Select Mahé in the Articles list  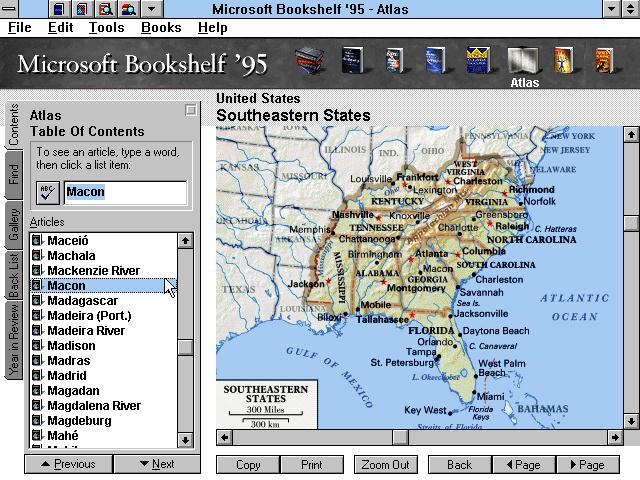(104, 436)
